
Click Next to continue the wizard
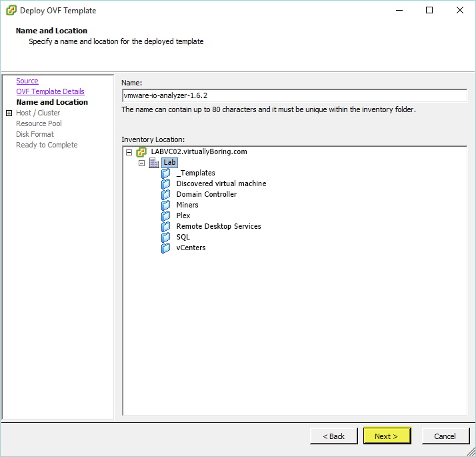387,436
